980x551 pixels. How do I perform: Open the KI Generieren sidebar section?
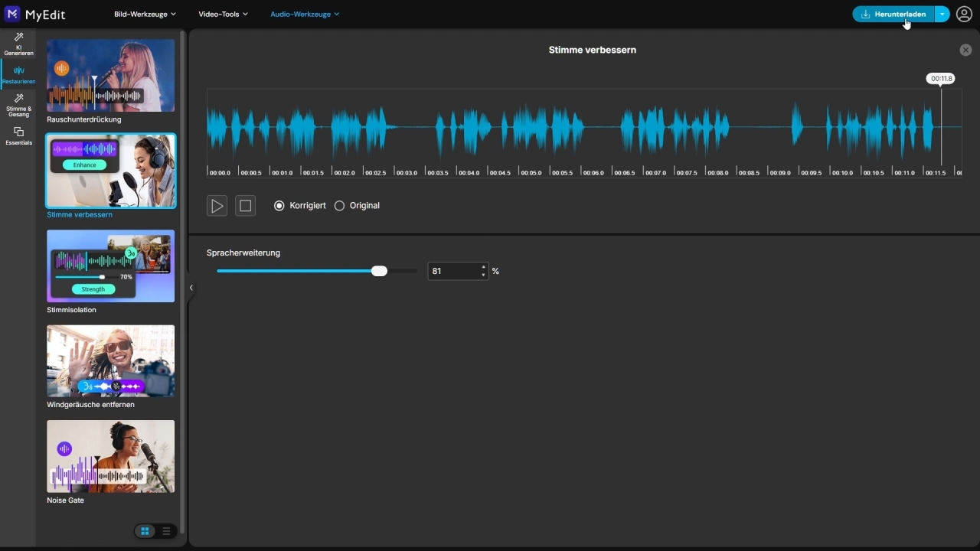click(x=18, y=44)
